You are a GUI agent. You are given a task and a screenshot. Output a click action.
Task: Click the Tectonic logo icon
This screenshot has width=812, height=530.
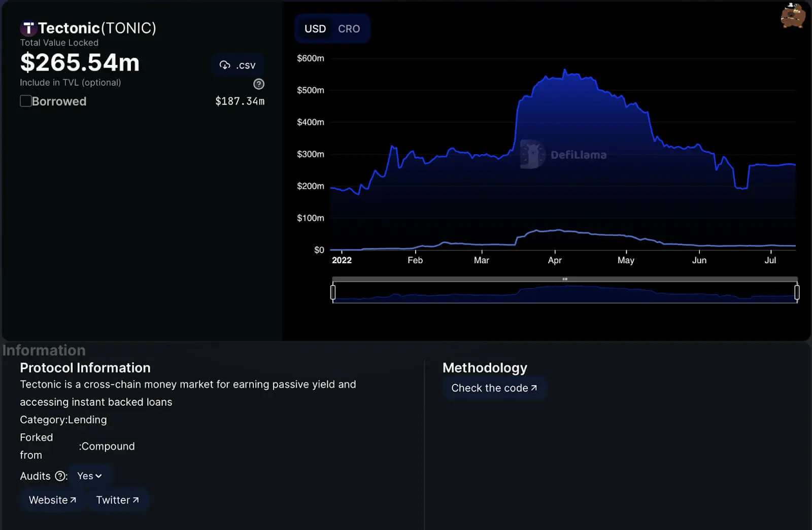pyautogui.click(x=28, y=28)
